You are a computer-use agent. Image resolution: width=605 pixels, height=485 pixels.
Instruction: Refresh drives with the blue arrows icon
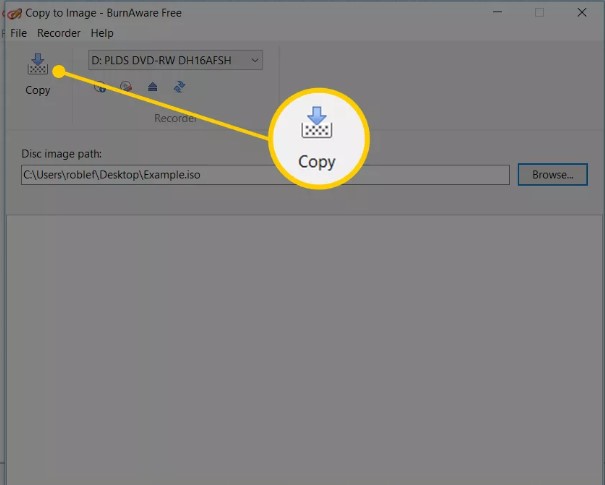coord(179,87)
